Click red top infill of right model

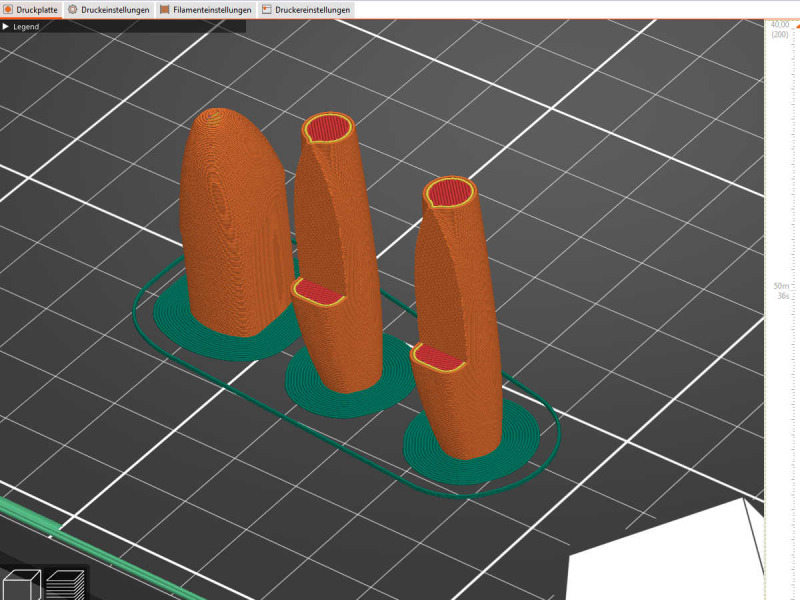click(451, 192)
